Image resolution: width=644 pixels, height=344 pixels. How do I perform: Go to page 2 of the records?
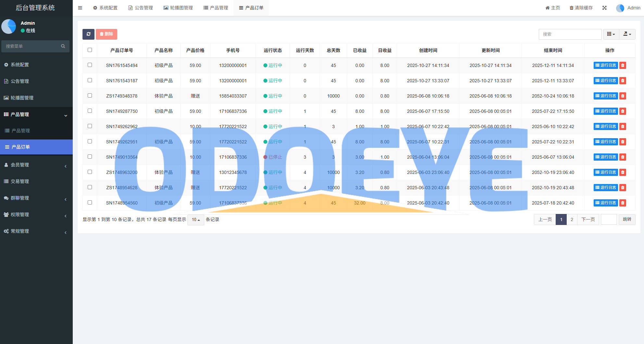[x=572, y=219]
